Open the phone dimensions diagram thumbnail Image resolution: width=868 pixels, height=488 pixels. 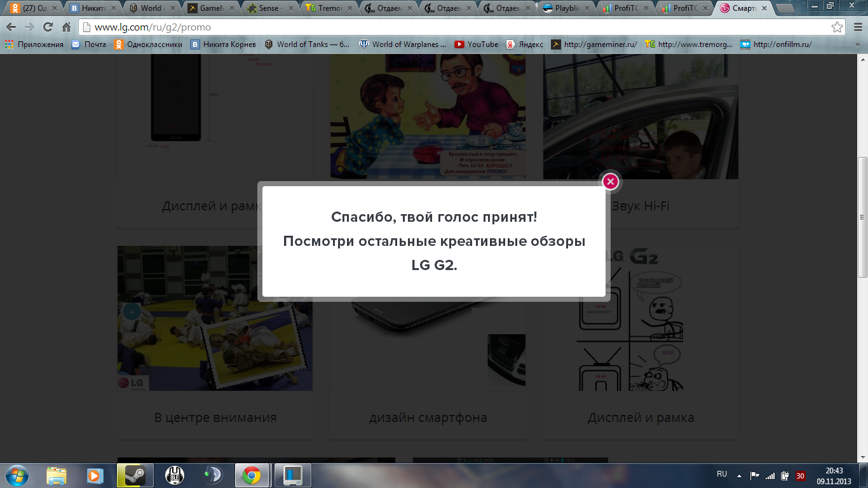point(215,116)
